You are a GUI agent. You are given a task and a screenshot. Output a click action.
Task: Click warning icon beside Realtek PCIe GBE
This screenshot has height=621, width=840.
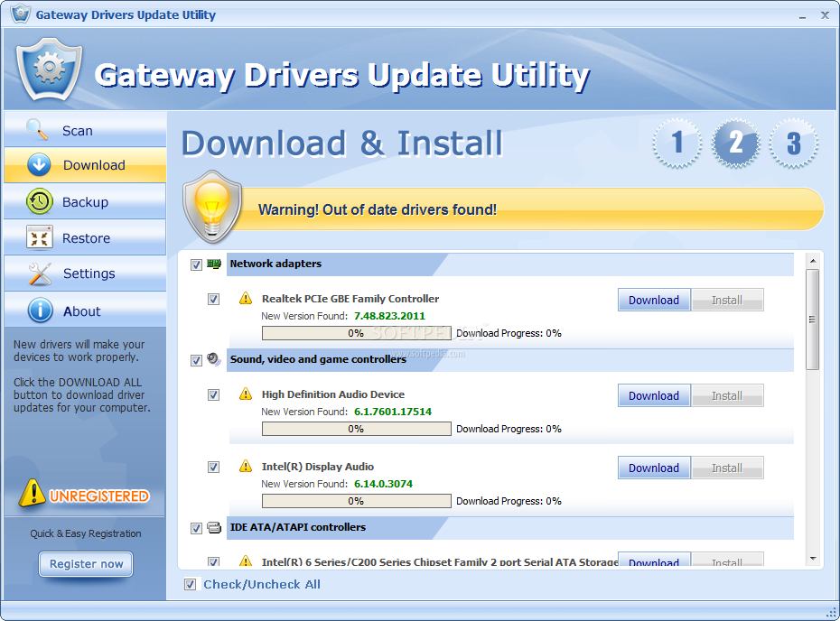246,298
